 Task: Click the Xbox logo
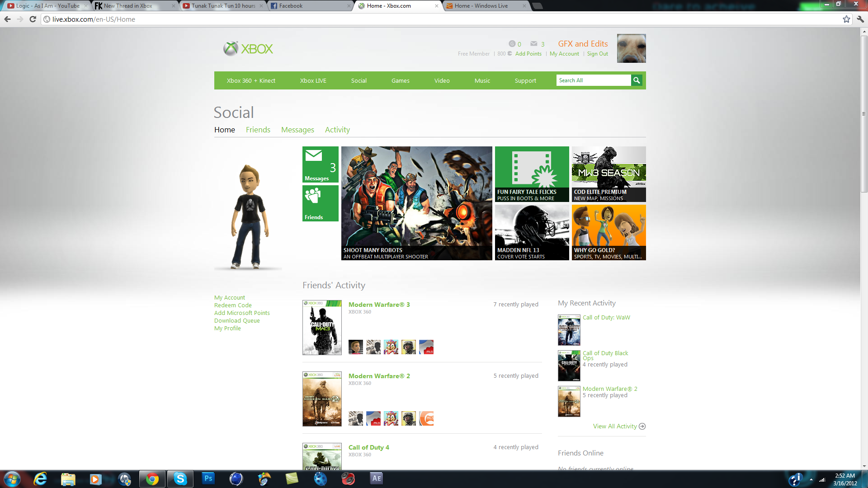click(248, 49)
